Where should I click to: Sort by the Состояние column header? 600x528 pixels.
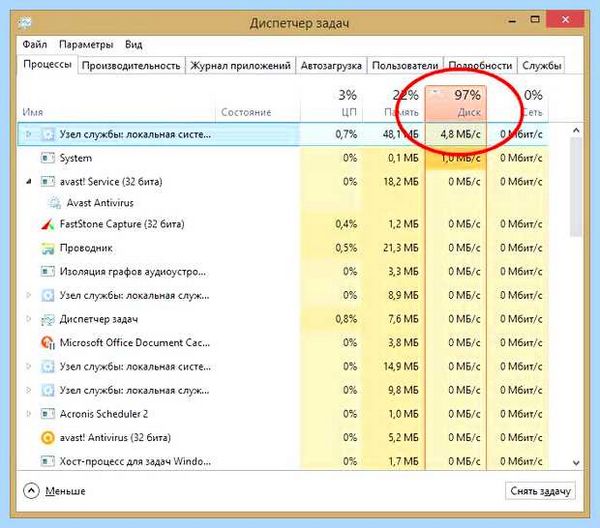click(x=258, y=103)
